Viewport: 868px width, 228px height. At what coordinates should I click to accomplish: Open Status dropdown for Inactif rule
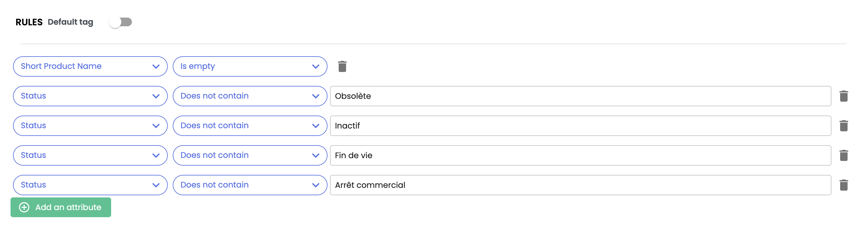(x=90, y=126)
